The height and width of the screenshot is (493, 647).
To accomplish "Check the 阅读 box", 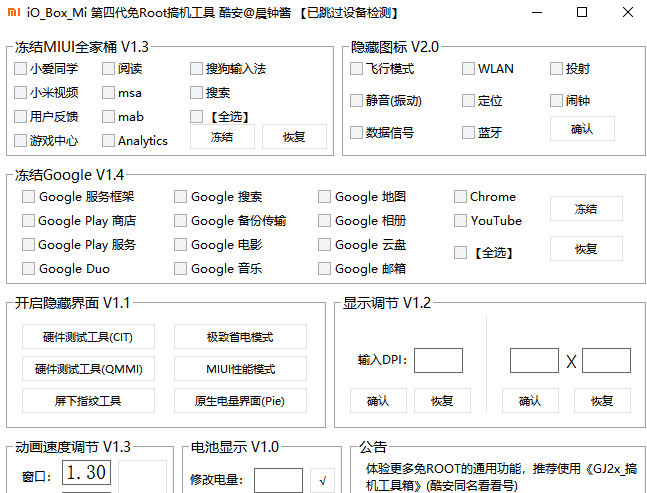I will click(x=108, y=68).
